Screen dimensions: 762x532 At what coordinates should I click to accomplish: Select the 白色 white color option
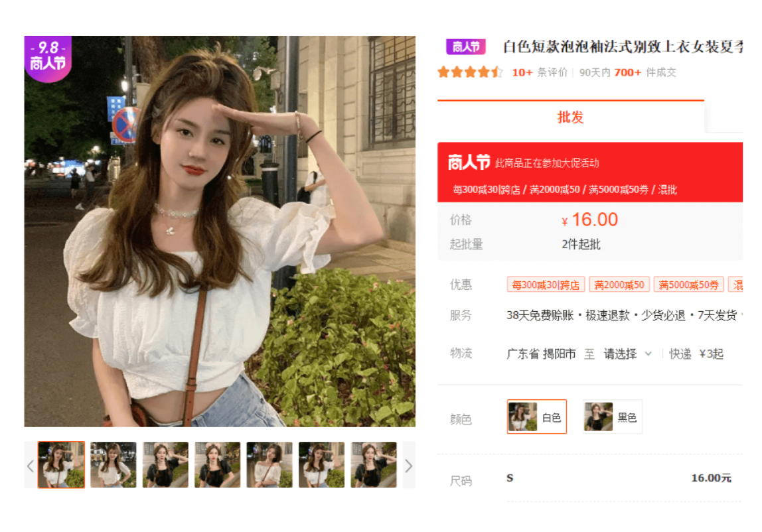pyautogui.click(x=536, y=417)
